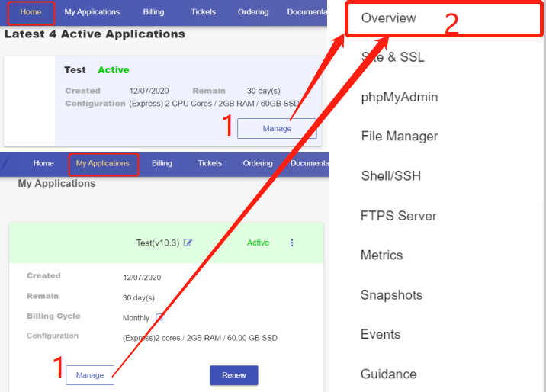Select Overview in the side menu

coord(389,18)
